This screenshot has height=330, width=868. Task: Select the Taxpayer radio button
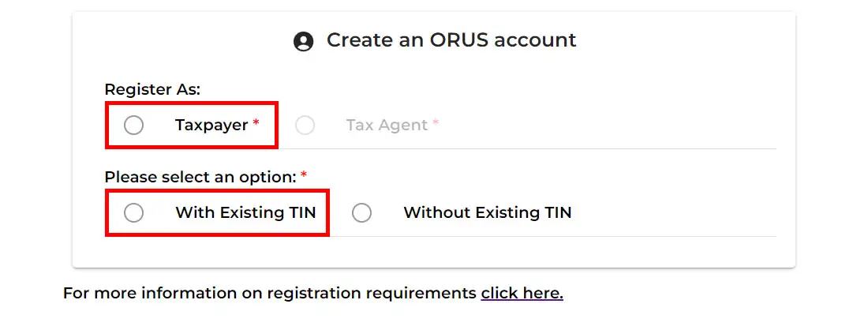133,126
